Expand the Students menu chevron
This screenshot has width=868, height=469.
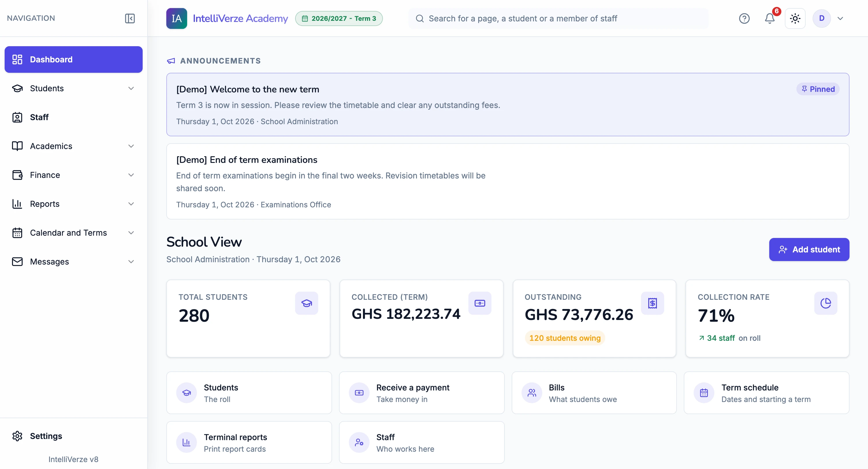click(131, 88)
